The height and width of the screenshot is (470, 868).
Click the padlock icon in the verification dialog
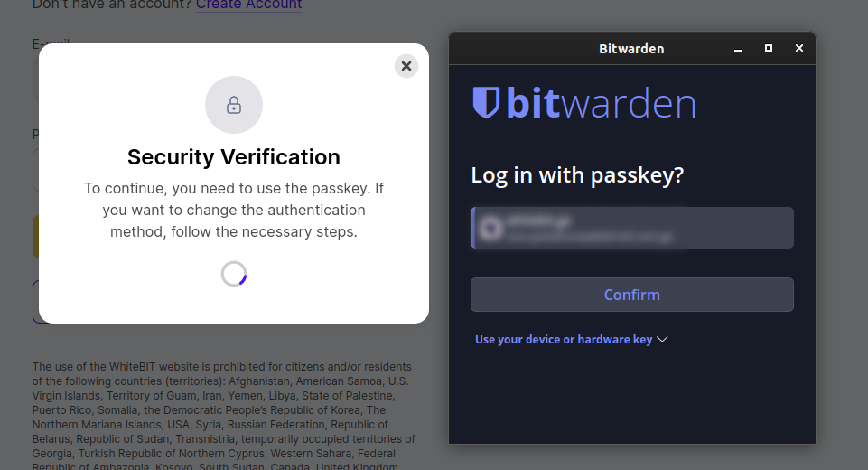(x=234, y=105)
